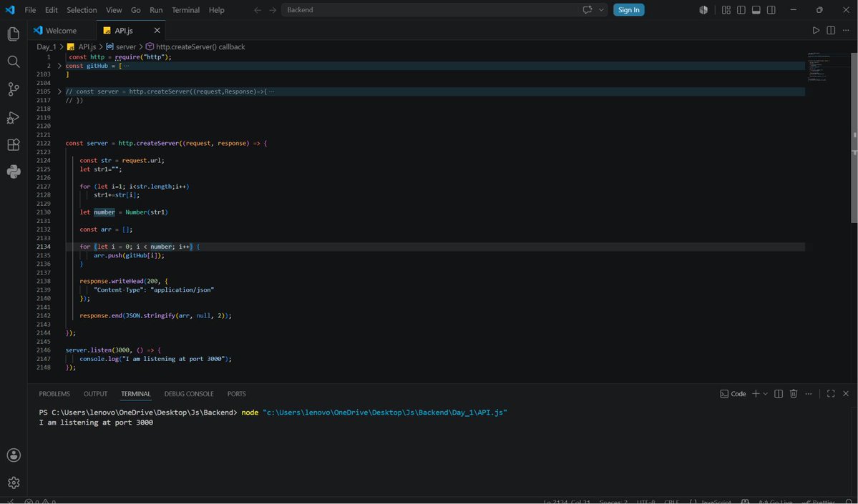Open the Day_1 breadcrumb
Viewport: 858px width, 504px height.
[46, 47]
